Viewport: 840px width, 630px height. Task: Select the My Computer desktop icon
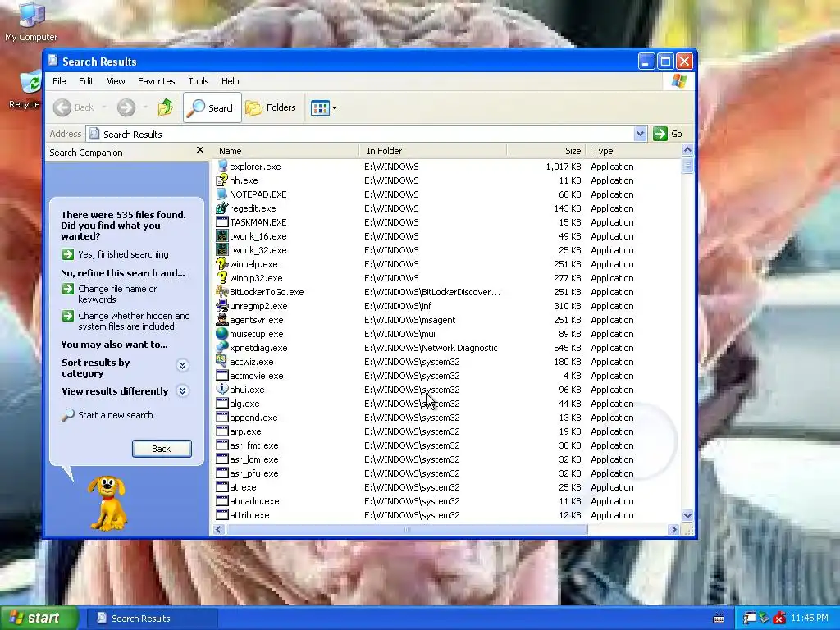[31, 22]
